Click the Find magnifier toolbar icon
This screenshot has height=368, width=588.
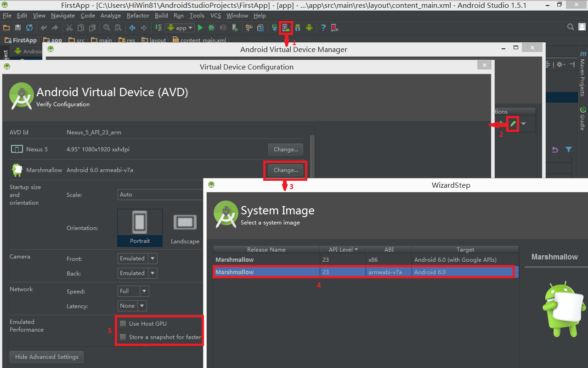tap(107, 28)
